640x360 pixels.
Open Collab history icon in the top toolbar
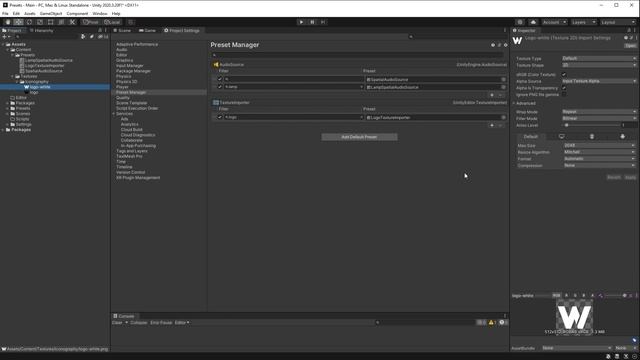(520, 22)
